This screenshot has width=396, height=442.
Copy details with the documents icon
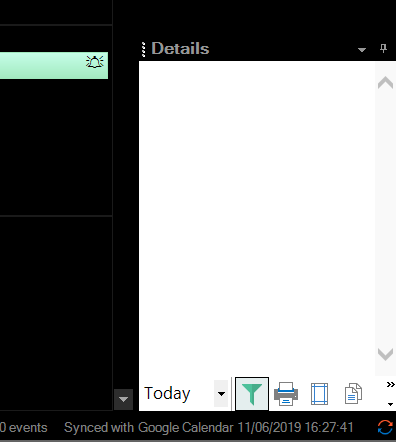coord(353,394)
